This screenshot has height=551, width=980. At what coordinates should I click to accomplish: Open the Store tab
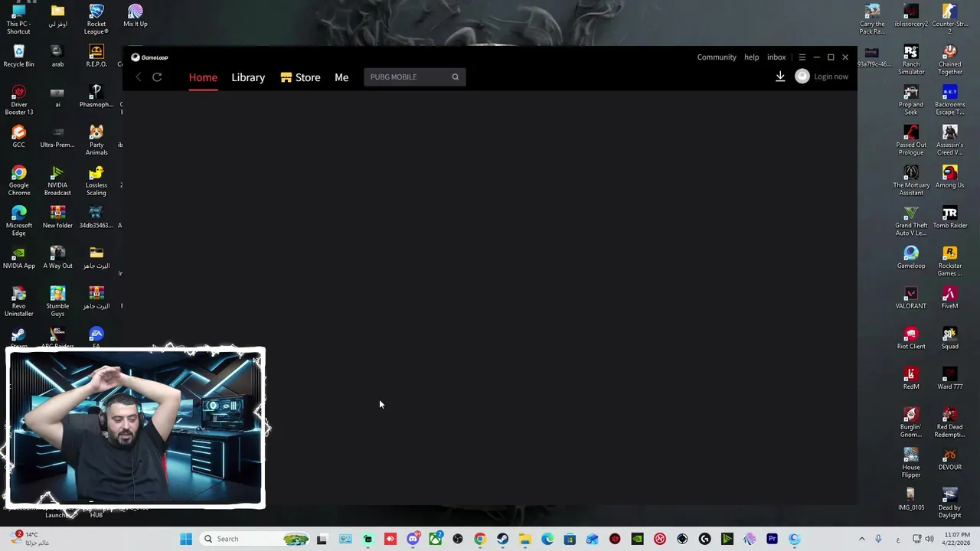tap(300, 77)
